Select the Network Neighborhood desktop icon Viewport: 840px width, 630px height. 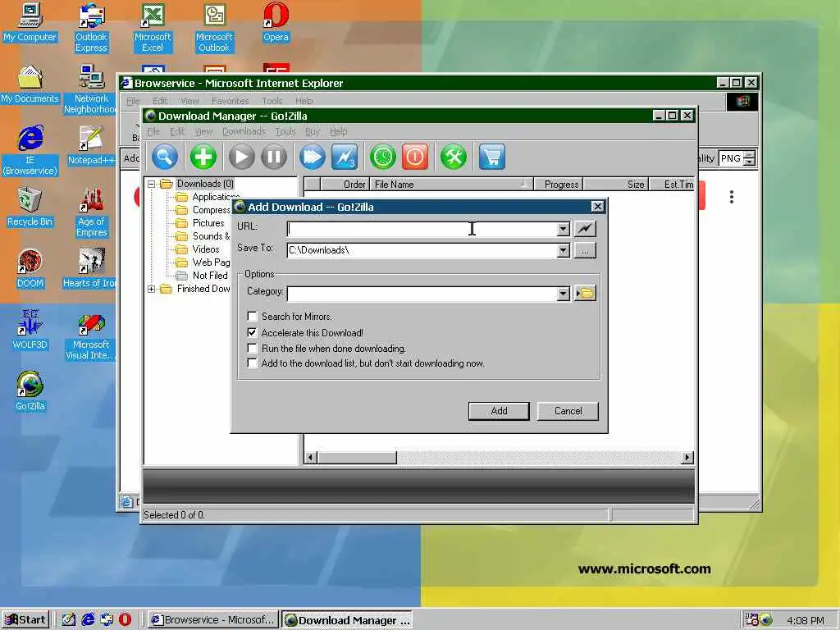90,89
